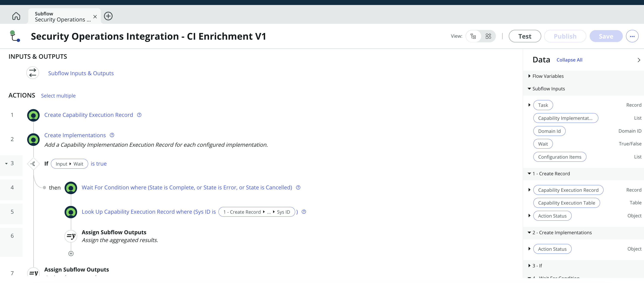644x283 pixels.
Task: Open Subflow Inputs & Outputs link
Action: [81, 73]
